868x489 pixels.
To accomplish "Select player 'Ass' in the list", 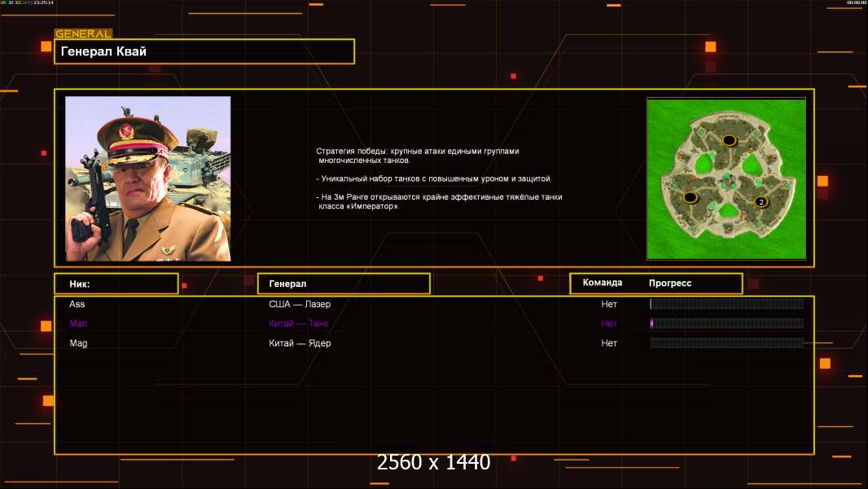I will [x=77, y=304].
